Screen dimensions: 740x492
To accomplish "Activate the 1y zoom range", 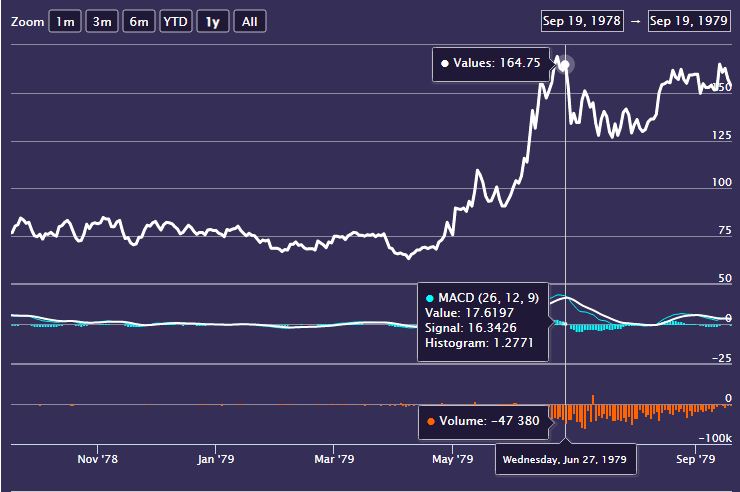I will tap(212, 22).
